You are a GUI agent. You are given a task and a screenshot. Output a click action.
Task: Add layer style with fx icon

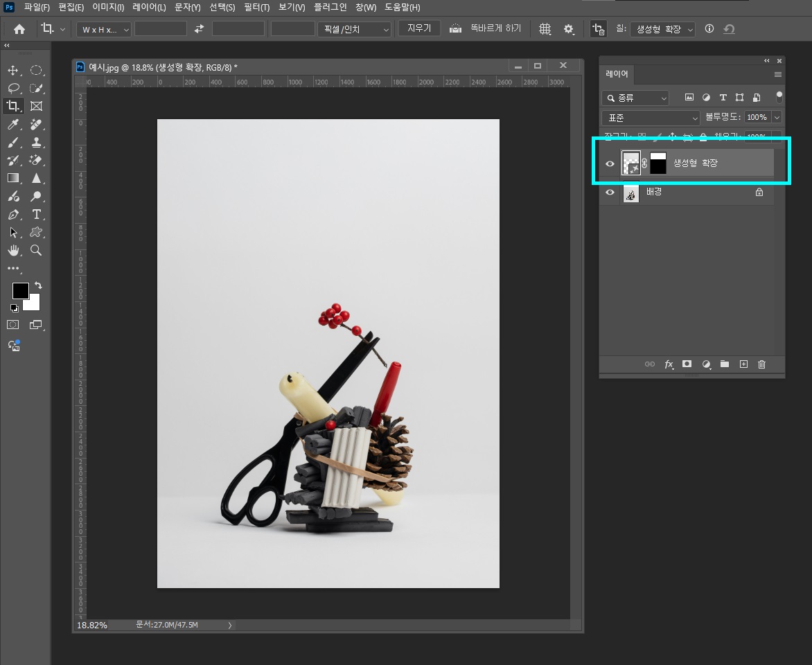(669, 364)
